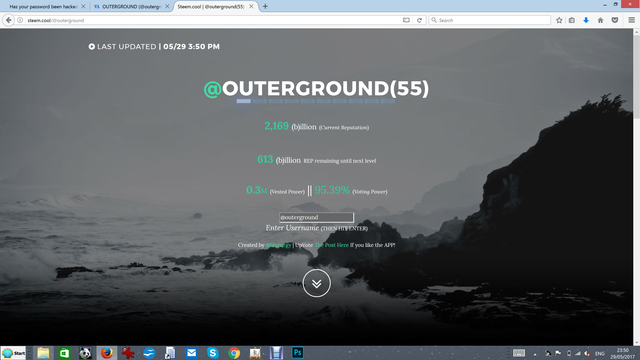Click the '613' REP remaining value
The height and width of the screenshot is (360, 640).
coord(265,159)
